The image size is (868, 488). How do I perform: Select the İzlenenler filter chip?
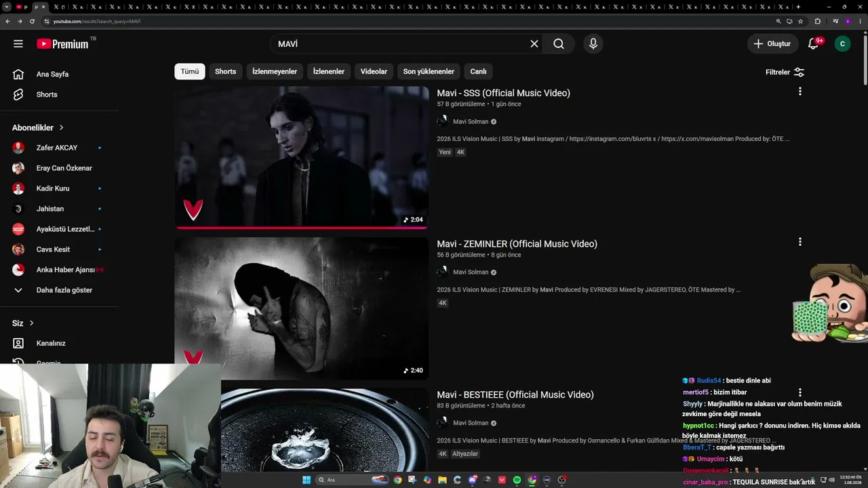329,71
